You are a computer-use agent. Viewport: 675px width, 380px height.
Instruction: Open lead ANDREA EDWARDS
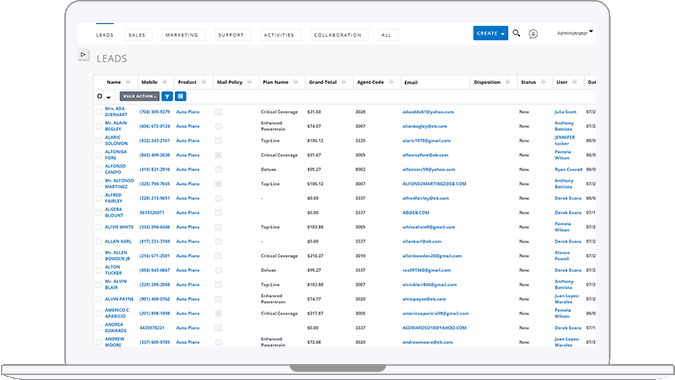(115, 327)
